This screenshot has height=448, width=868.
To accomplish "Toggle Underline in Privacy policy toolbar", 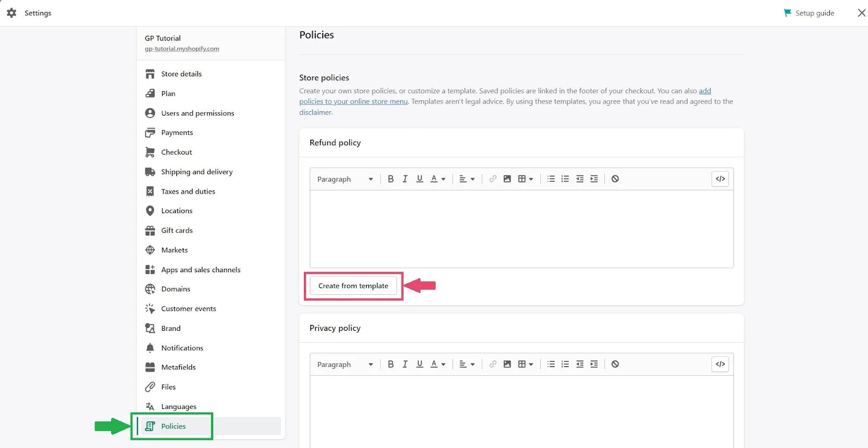I will [419, 364].
